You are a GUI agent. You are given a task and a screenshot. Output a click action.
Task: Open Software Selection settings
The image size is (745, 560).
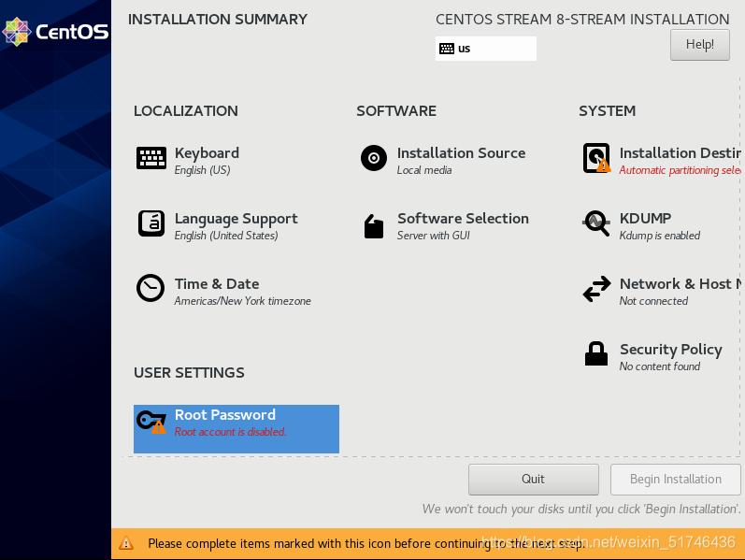(463, 218)
